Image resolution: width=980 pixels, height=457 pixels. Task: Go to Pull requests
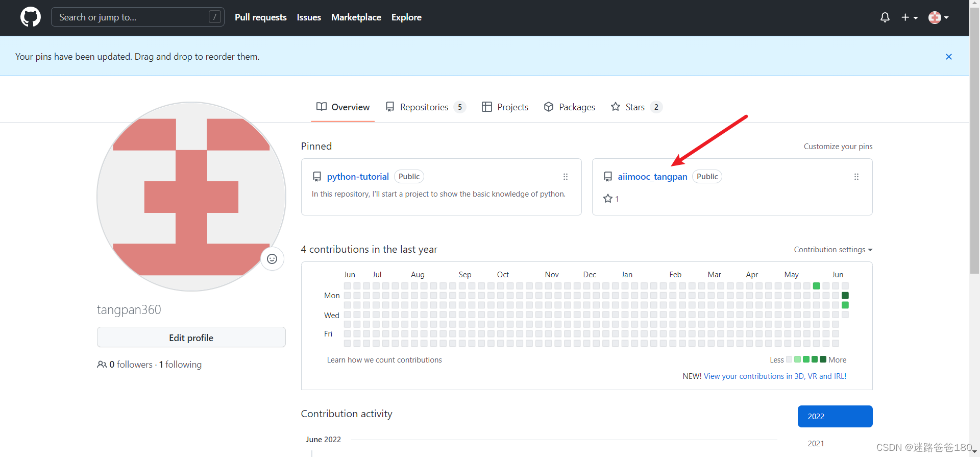[x=260, y=17]
